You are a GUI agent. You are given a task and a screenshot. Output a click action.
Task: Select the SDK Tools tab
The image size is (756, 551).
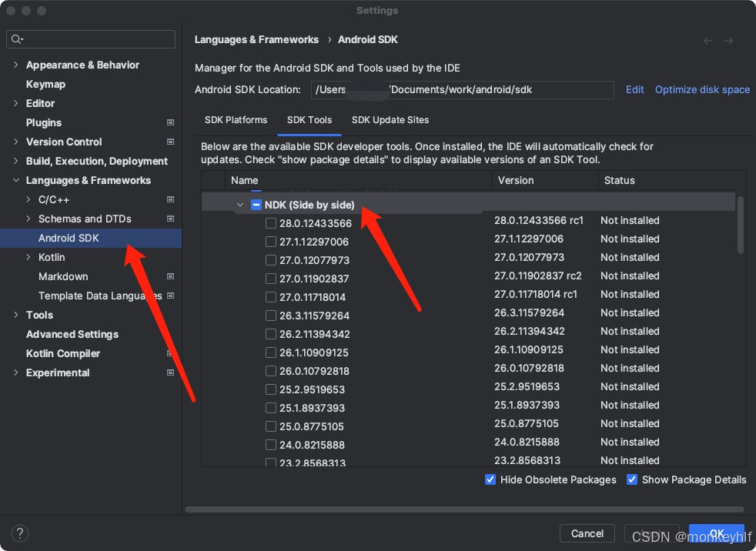coord(309,119)
